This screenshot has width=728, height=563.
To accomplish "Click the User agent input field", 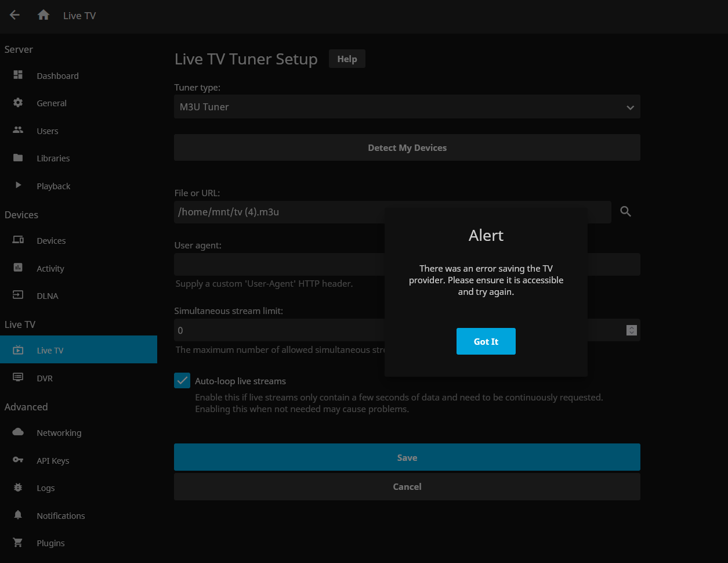I will coord(407,264).
